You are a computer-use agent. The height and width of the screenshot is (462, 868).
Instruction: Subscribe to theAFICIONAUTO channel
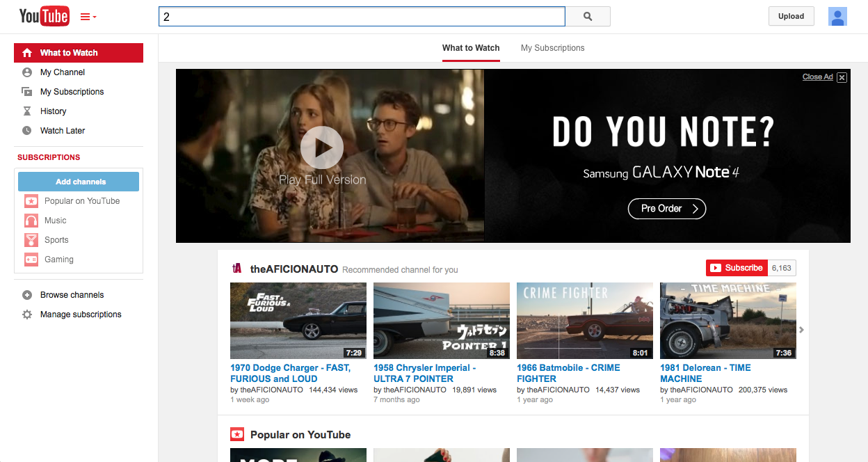click(x=736, y=267)
